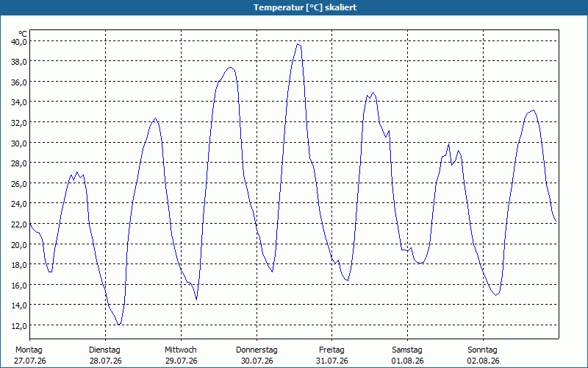Click the 16,0 axis value

coord(19,286)
